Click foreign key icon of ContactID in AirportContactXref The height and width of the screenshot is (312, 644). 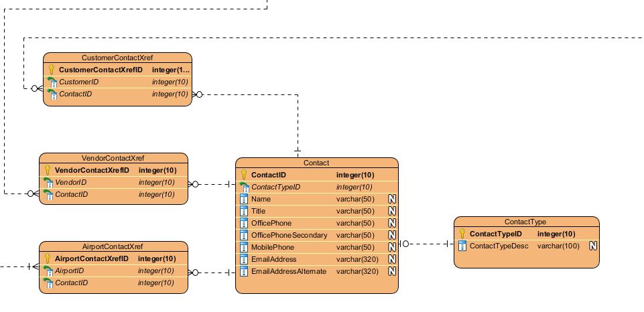[x=48, y=283]
